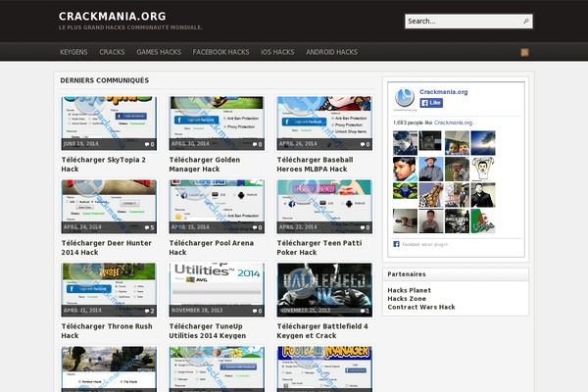Click the blue sky profile picture

483,142
